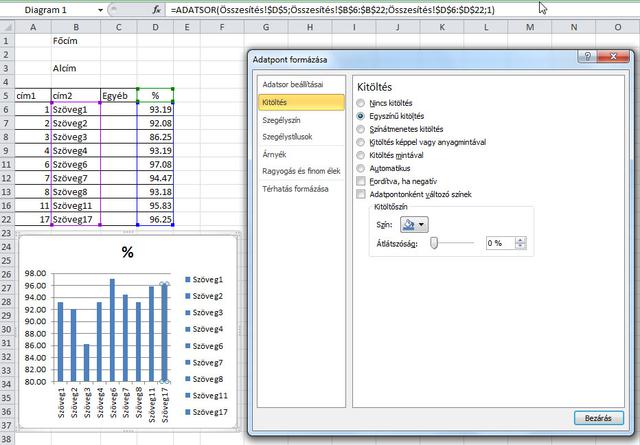The width and height of the screenshot is (640, 445).
Task: Open the Adatsor beállításai section
Action: 301,85
